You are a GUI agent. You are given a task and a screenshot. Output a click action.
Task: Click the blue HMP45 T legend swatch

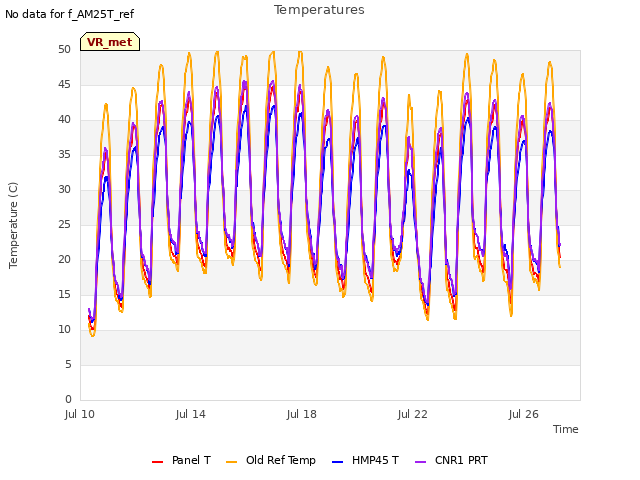click(x=338, y=462)
